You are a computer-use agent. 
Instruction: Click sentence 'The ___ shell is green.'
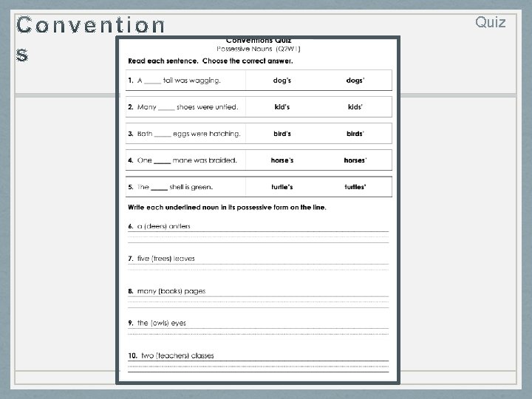[x=171, y=187]
